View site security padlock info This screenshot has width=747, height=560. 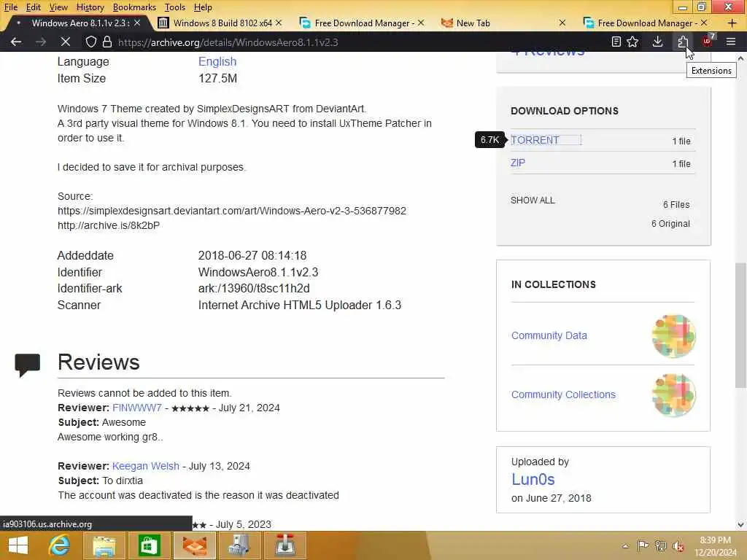point(107,42)
